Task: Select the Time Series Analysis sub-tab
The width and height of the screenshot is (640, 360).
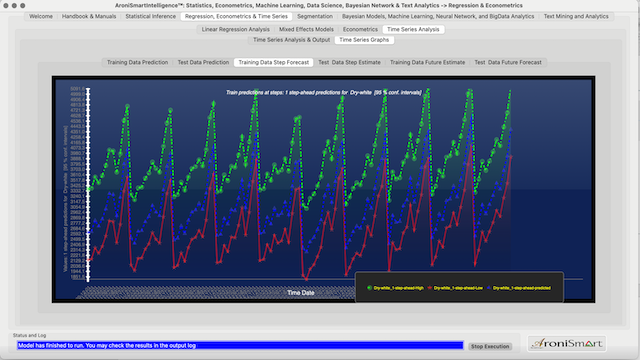Action: (x=413, y=29)
